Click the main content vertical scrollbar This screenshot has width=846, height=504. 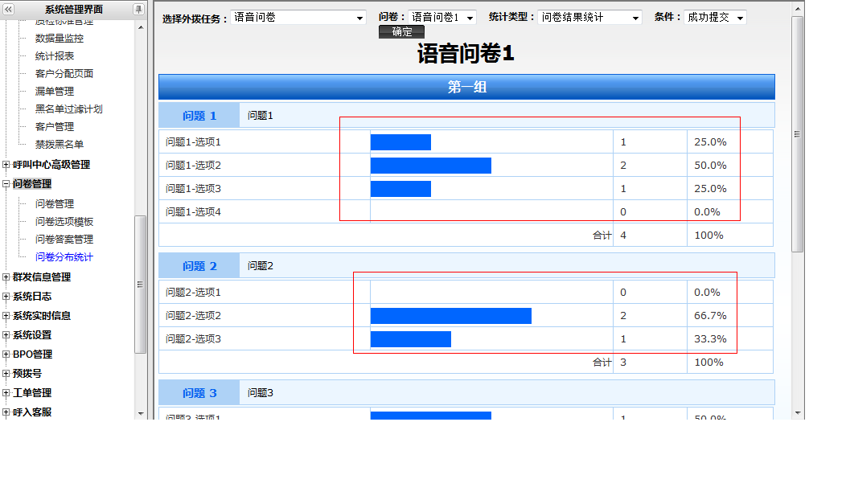point(798,134)
